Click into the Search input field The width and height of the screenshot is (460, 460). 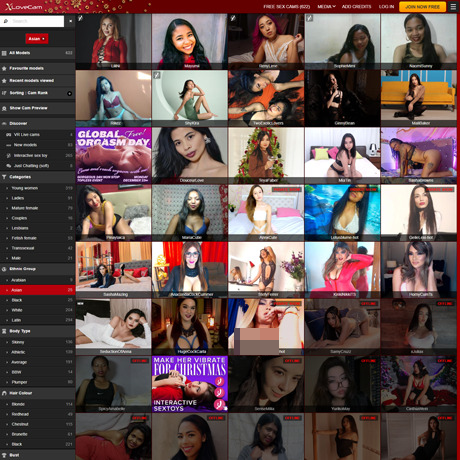click(37, 21)
